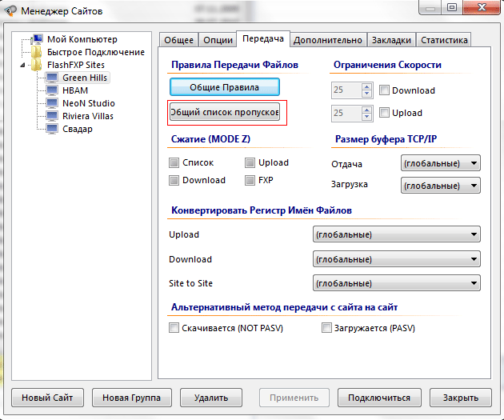The image size is (504, 420).
Task: Choose the NeoN Studio site icon
Action: click(52, 103)
